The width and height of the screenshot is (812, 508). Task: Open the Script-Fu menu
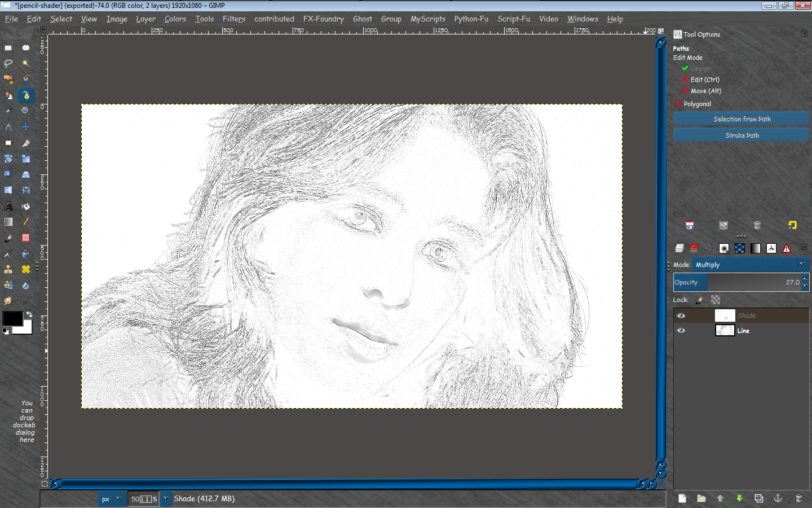(x=514, y=19)
